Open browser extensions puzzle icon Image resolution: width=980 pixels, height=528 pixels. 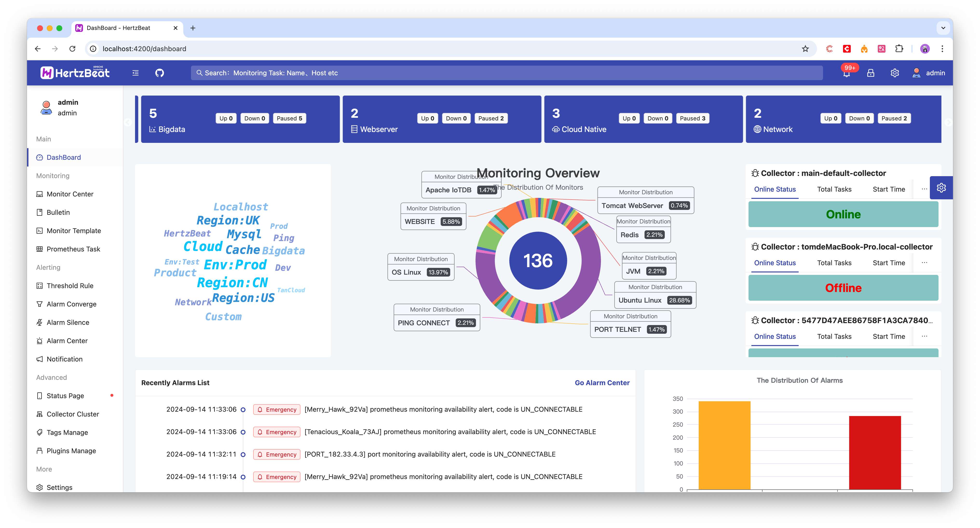(x=899, y=49)
